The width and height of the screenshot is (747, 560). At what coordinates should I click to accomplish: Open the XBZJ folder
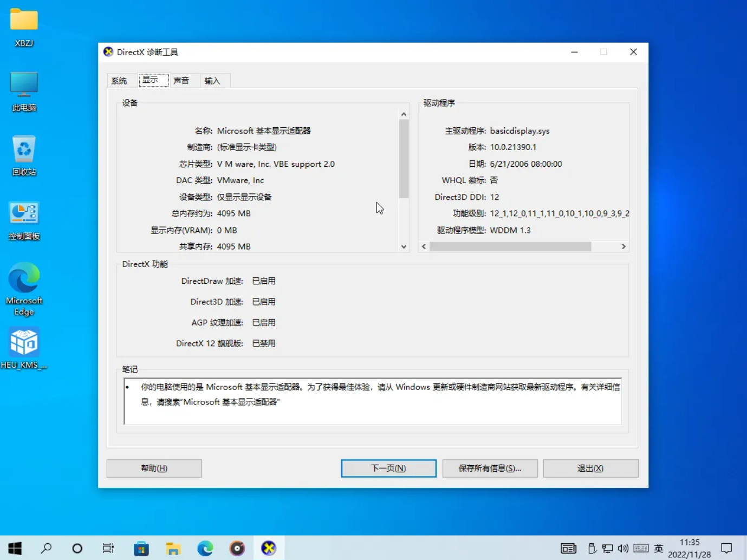pyautogui.click(x=23, y=26)
